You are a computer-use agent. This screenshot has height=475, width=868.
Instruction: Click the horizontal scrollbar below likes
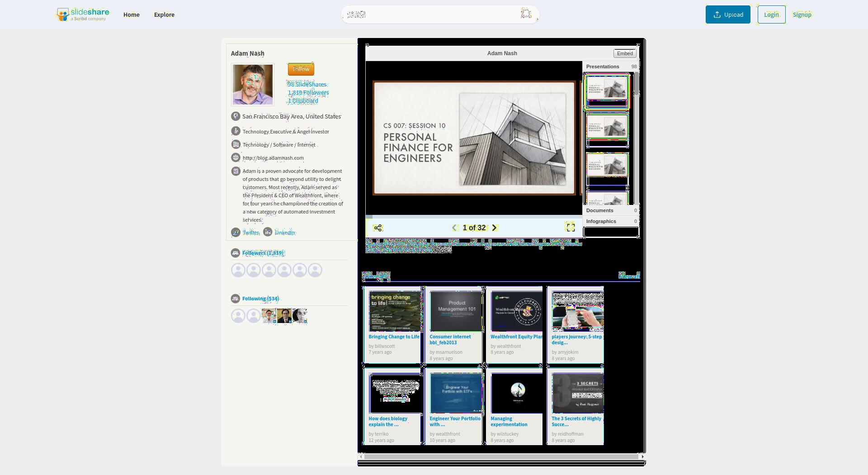pos(501,456)
